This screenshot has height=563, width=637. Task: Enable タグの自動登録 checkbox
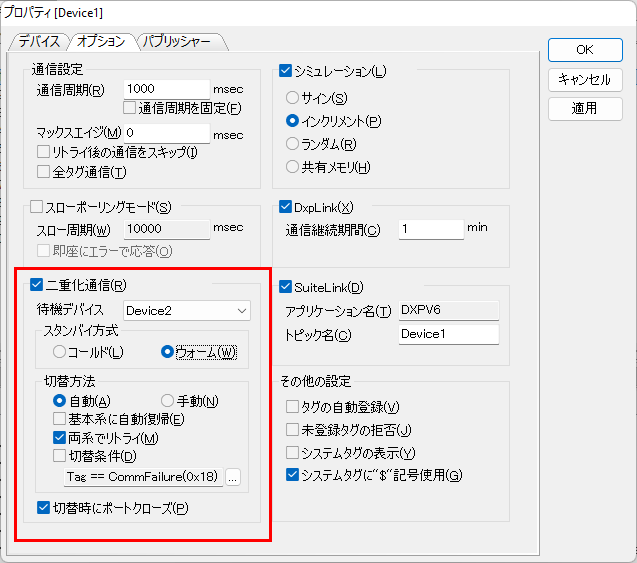pos(293,407)
